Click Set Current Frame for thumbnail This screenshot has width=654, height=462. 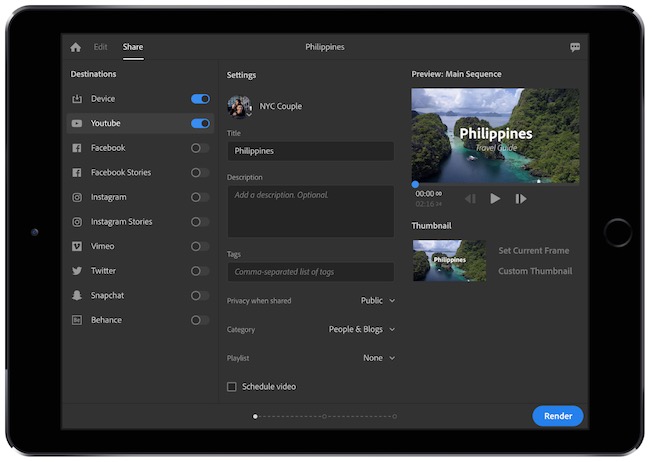(x=534, y=251)
